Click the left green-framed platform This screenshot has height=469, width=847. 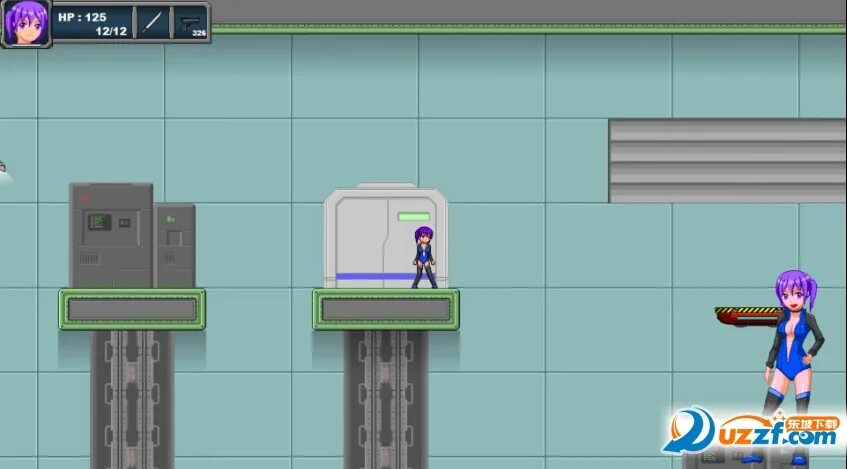[x=132, y=310]
